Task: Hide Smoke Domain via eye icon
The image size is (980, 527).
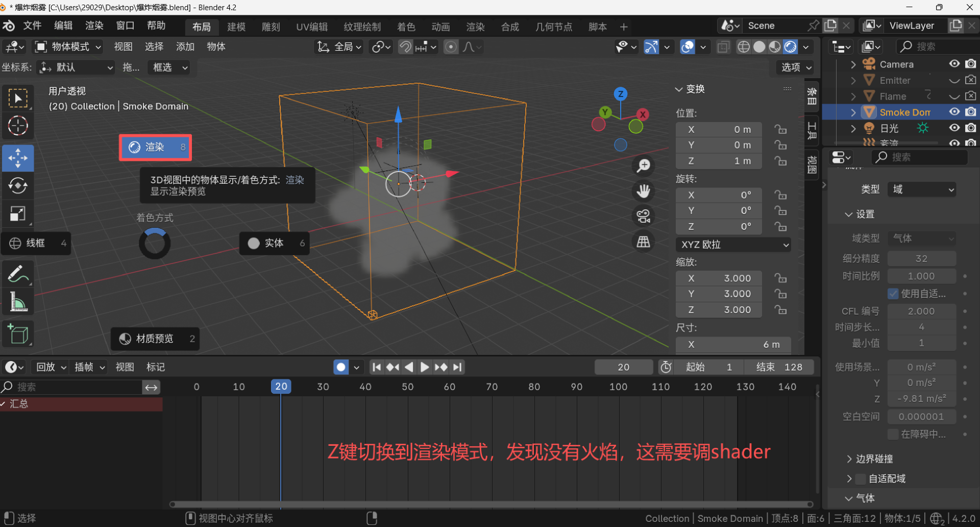Action: [954, 112]
